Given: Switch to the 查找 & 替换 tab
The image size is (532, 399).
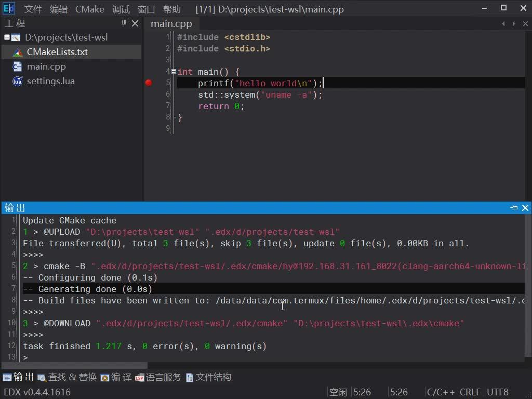Looking at the screenshot, I should click(67, 377).
